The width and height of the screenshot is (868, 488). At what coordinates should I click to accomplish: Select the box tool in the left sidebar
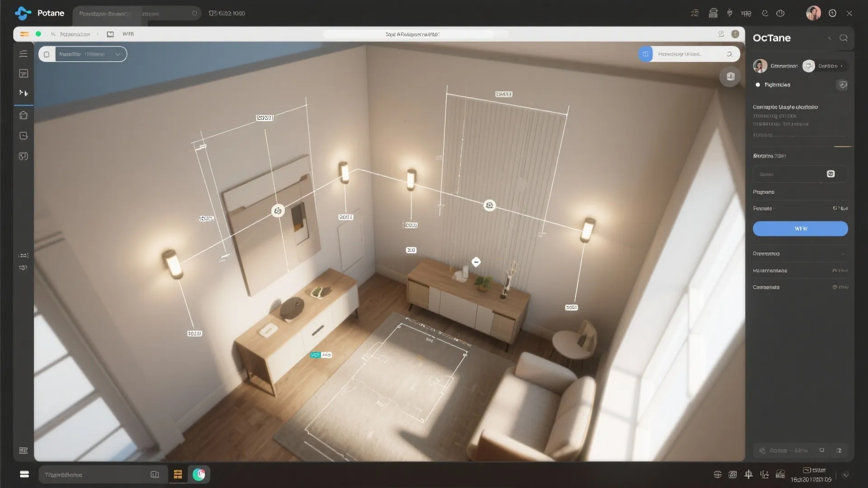click(x=23, y=115)
